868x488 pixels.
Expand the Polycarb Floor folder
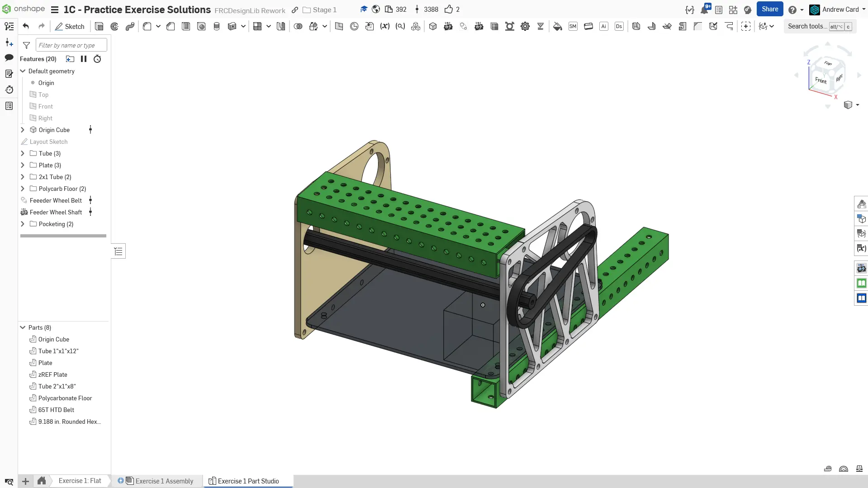click(x=23, y=189)
